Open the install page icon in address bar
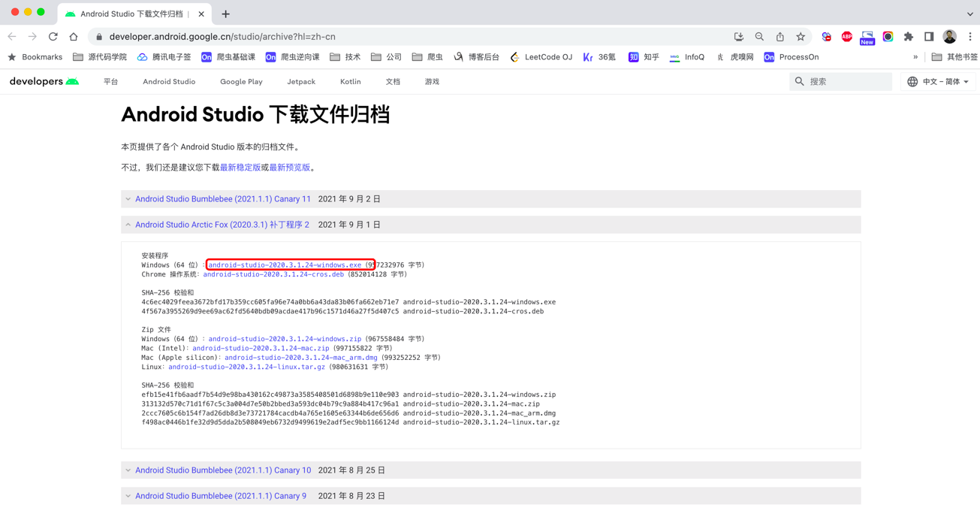Image resolution: width=980 pixels, height=508 pixels. (739, 36)
